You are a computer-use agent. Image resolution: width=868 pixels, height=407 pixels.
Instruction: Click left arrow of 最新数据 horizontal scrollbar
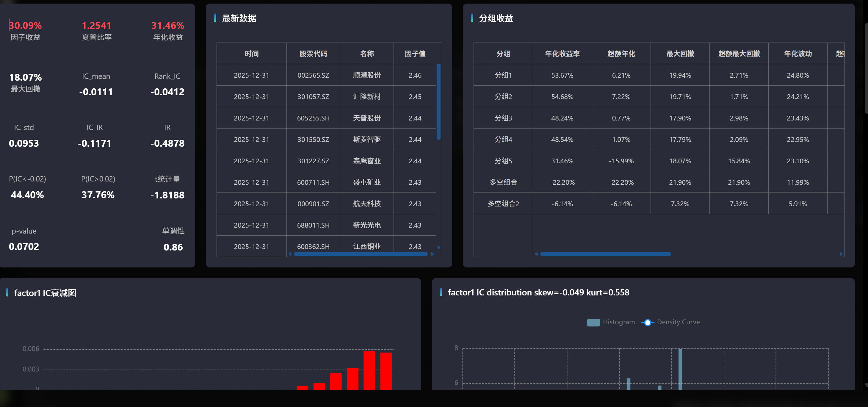click(290, 254)
